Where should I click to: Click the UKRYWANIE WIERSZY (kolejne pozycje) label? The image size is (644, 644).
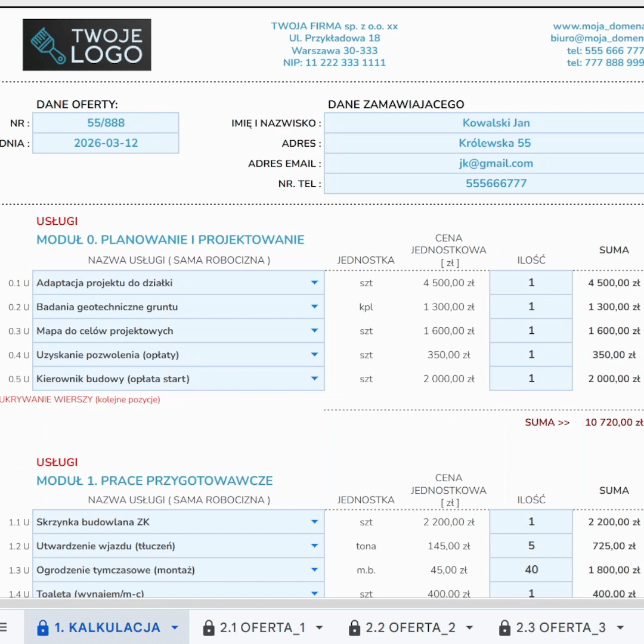pyautogui.click(x=80, y=400)
